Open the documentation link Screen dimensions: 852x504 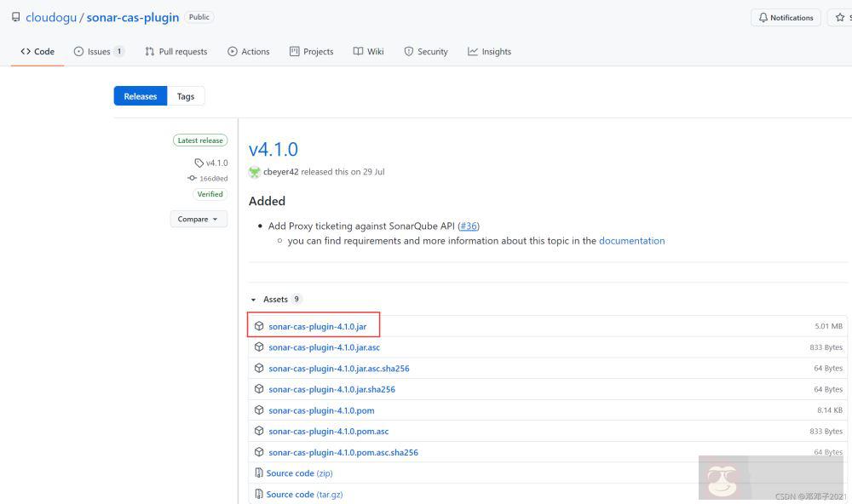631,241
